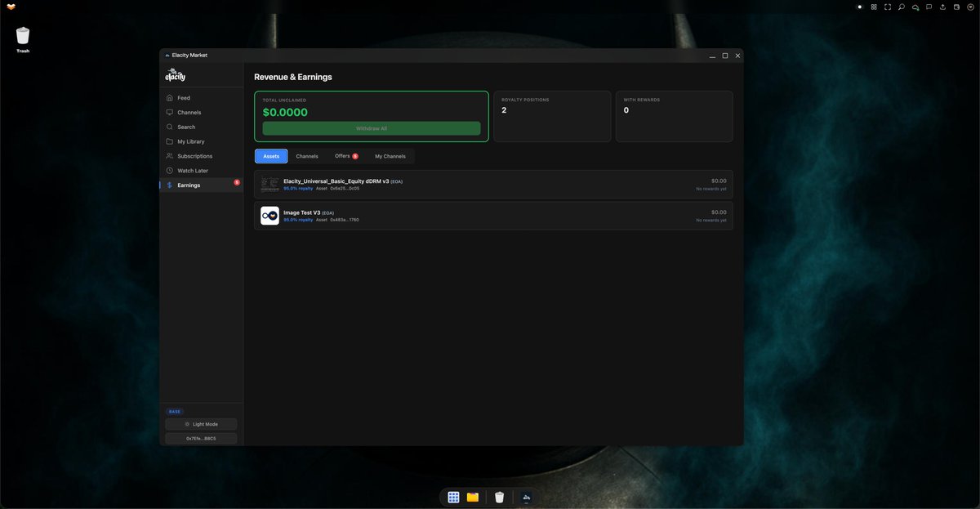Switch to the Offers tab

(x=346, y=156)
